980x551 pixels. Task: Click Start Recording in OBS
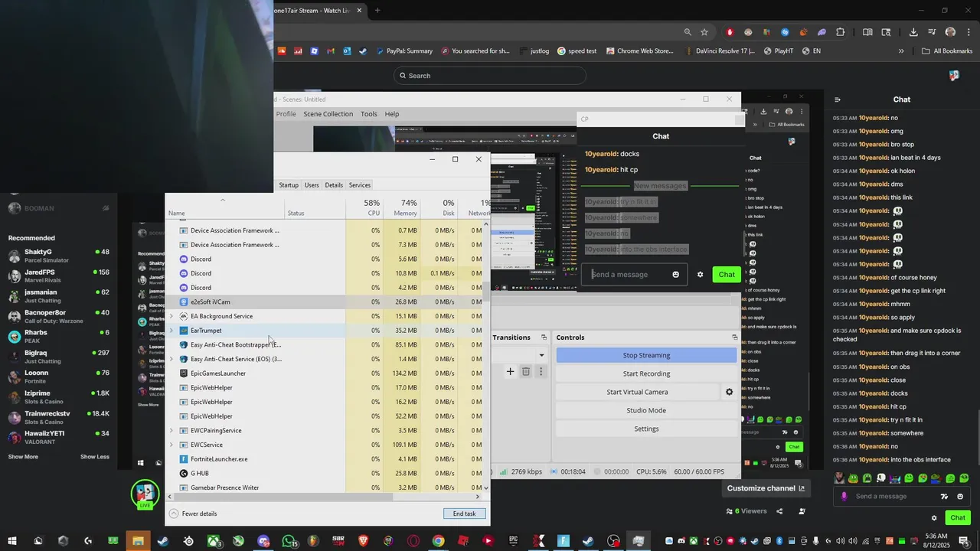point(646,373)
